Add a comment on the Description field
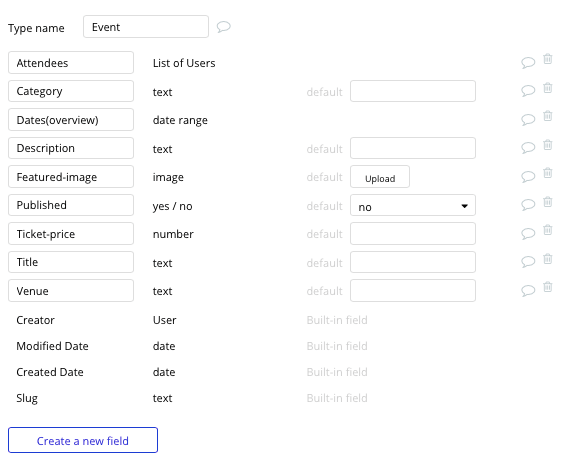 pos(528,147)
